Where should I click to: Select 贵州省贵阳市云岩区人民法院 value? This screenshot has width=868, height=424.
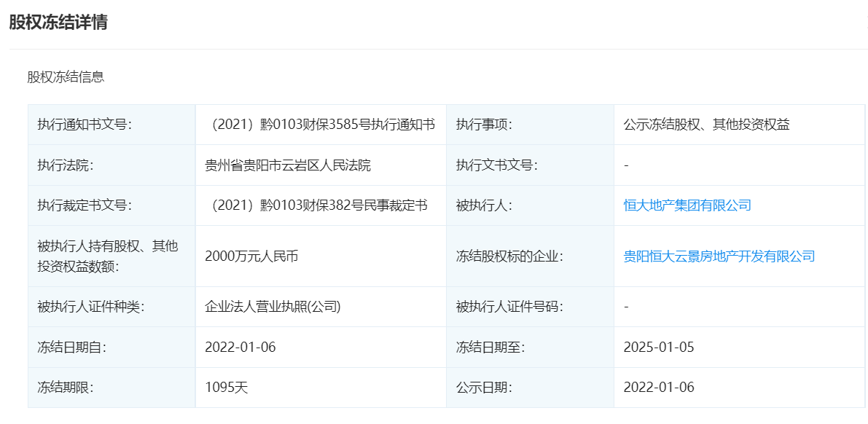click(x=288, y=165)
